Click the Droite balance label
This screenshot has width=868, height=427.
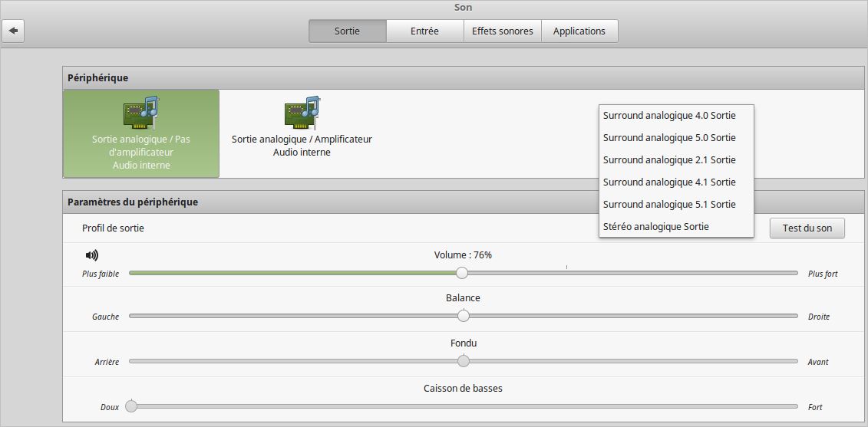819,317
